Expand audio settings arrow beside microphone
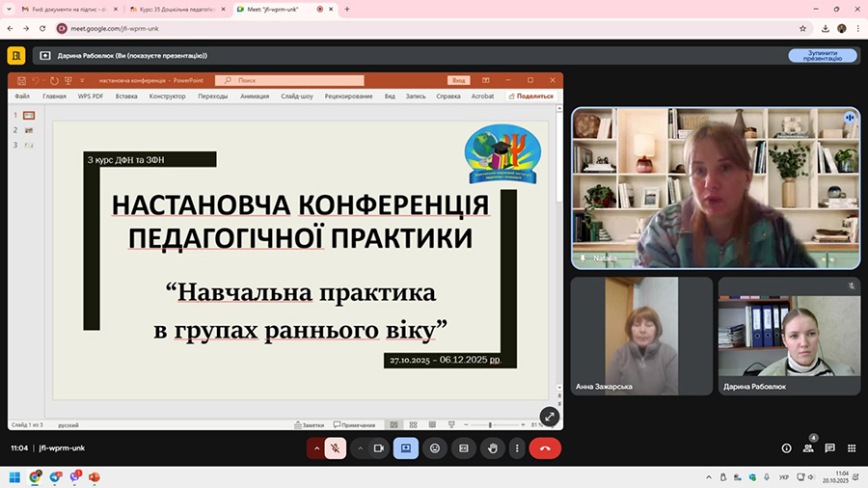Screen dimensions: 868x488 point(316,447)
